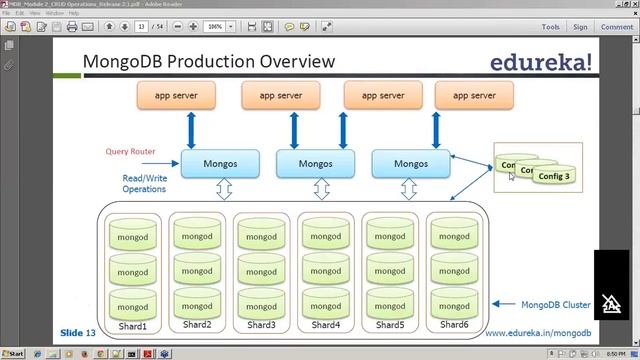Screen dimensions: 640x360
Task: Click the Save file toolbar icon
Action: [x=57, y=27]
